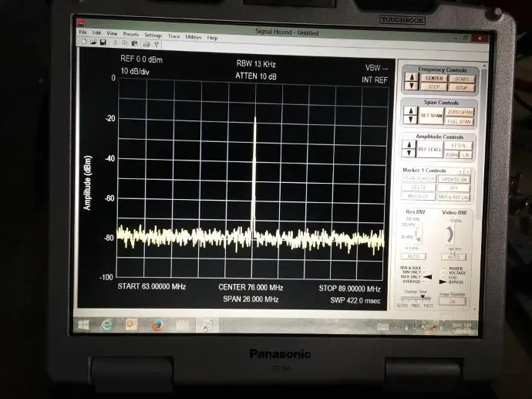
Task: Adjust the Sweep Time slider
Action: pyautogui.click(x=416, y=298)
